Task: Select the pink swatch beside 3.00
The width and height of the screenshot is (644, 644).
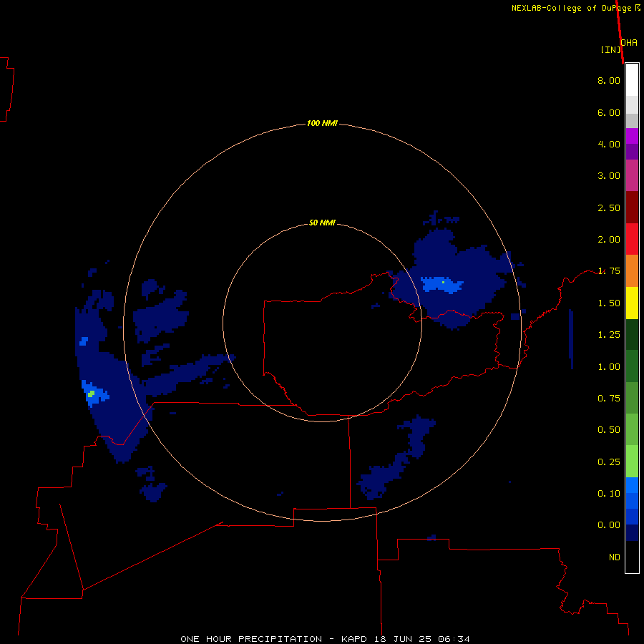Action: tap(632, 175)
